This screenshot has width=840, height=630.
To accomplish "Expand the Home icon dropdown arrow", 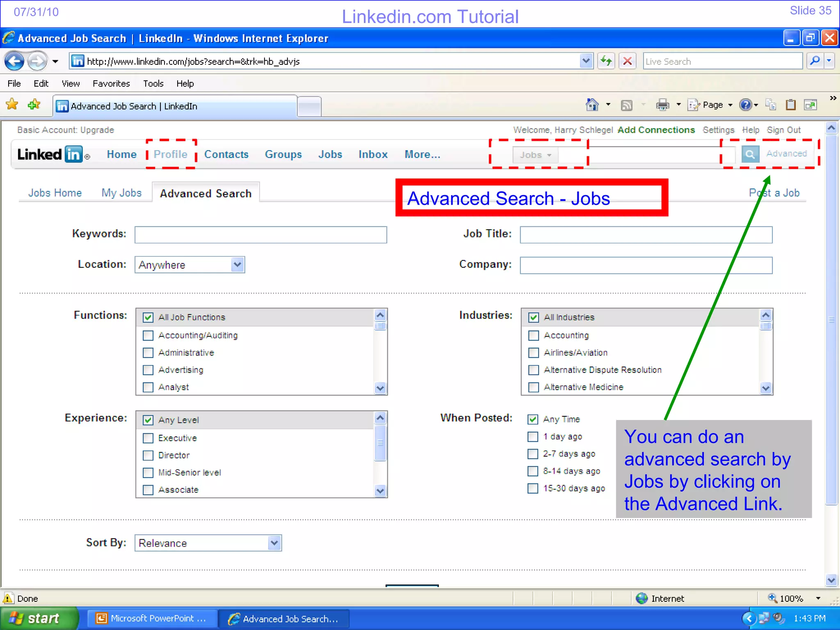I will [x=608, y=105].
